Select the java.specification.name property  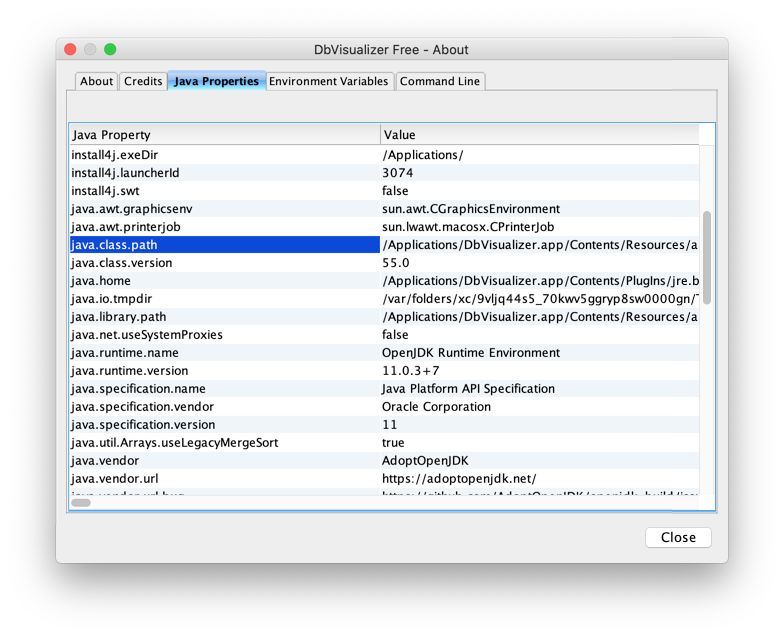224,389
